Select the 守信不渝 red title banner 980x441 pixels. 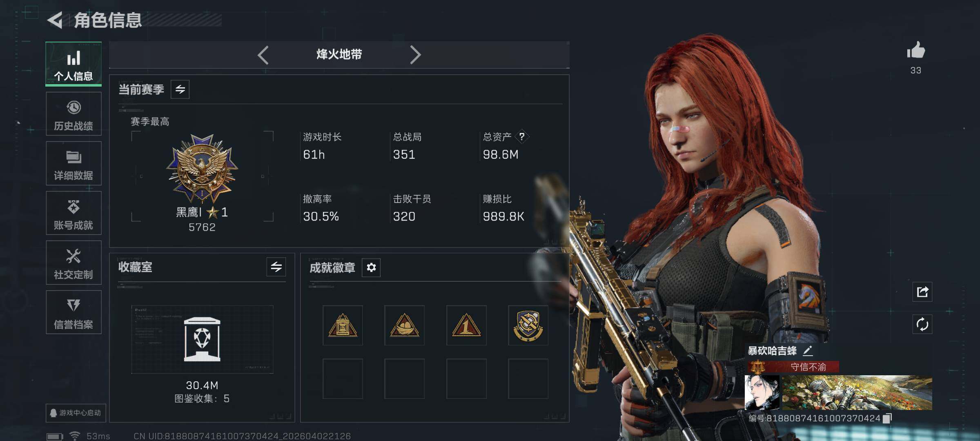click(793, 367)
